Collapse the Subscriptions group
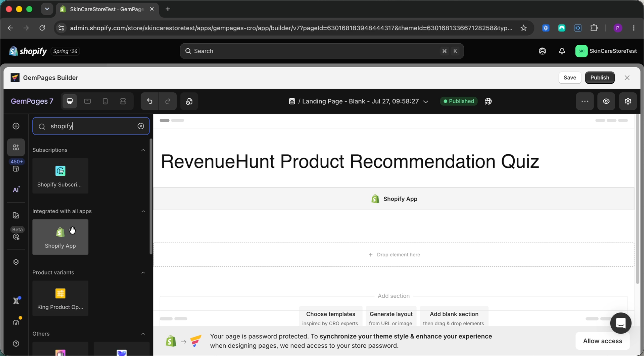Screen dimensions: 644x356 pyautogui.click(x=143, y=150)
